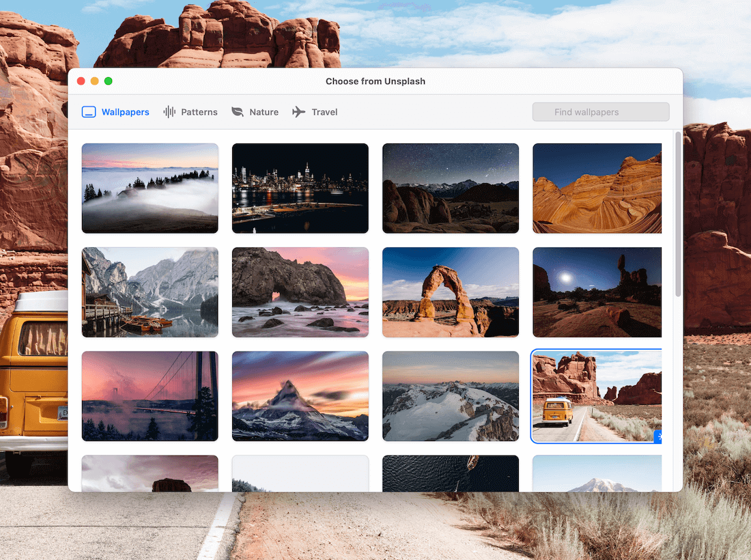The height and width of the screenshot is (560, 751).
Task: Select the swirling sandstone wave wallpaper
Action: [x=597, y=188]
